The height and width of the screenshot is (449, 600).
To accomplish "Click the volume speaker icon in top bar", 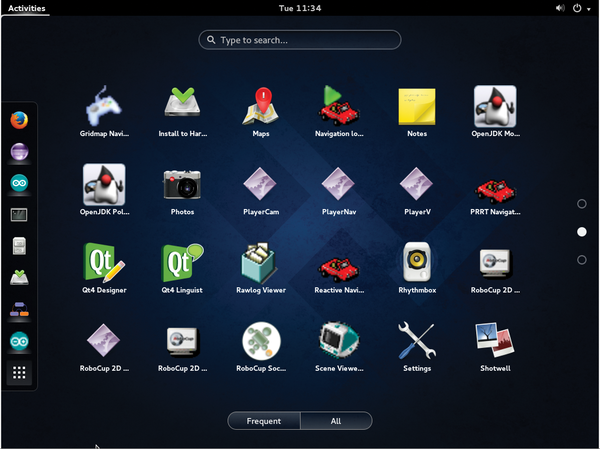I will 560,8.
